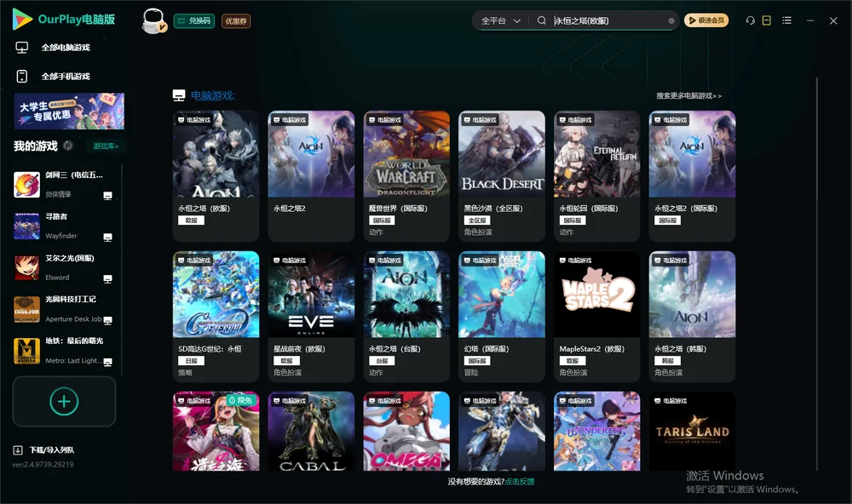The image size is (852, 504).
Task: Click the 极速会员 membership button
Action: (706, 20)
